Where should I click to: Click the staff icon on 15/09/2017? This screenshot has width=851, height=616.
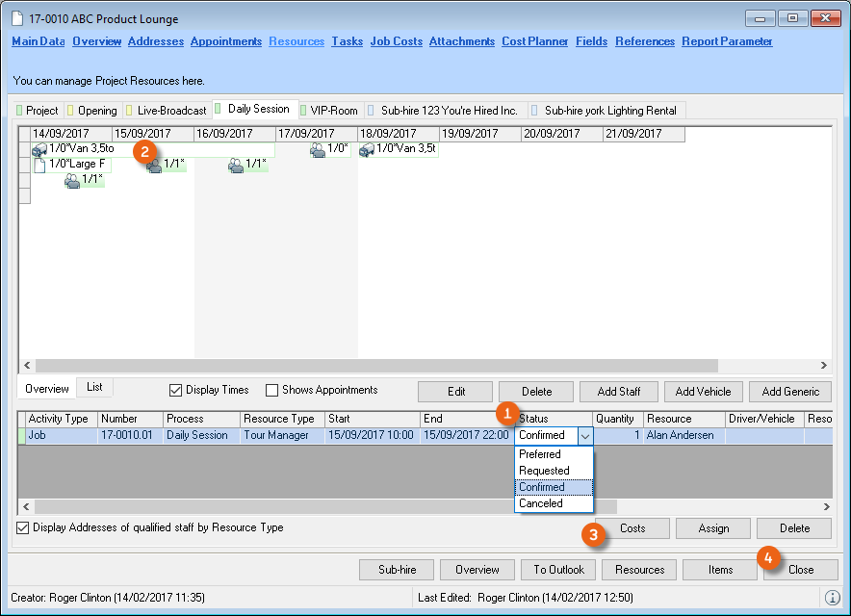point(154,165)
